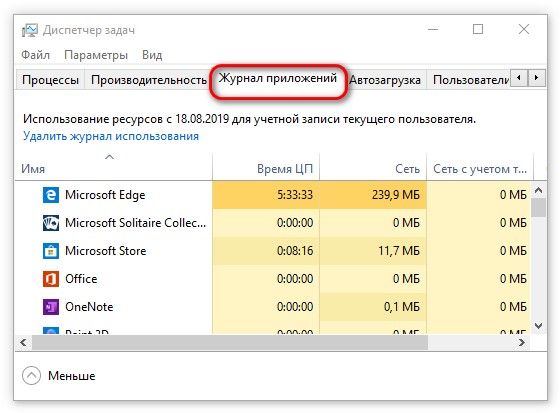Viewport: 560px width, 413px height.
Task: Select the Журнал приложений tab
Action: 278,78
